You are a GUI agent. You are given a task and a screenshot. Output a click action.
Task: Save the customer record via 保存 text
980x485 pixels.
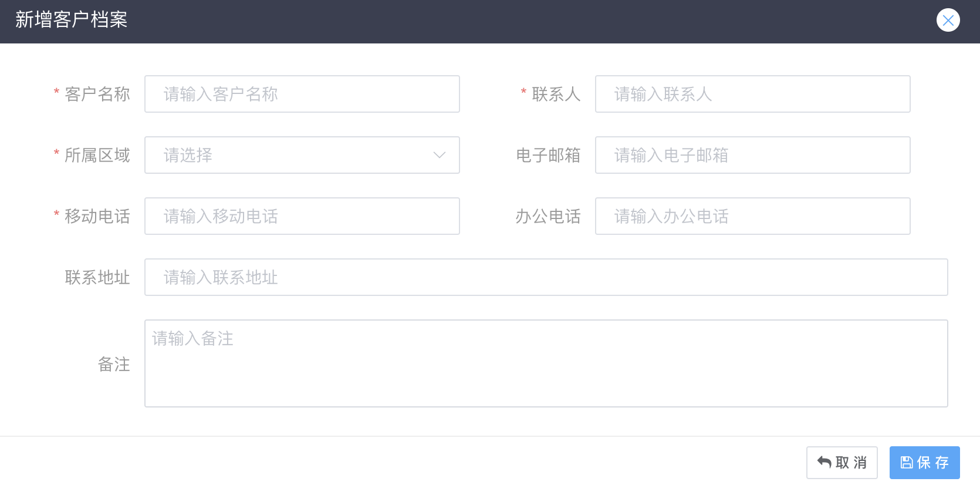pos(933,463)
